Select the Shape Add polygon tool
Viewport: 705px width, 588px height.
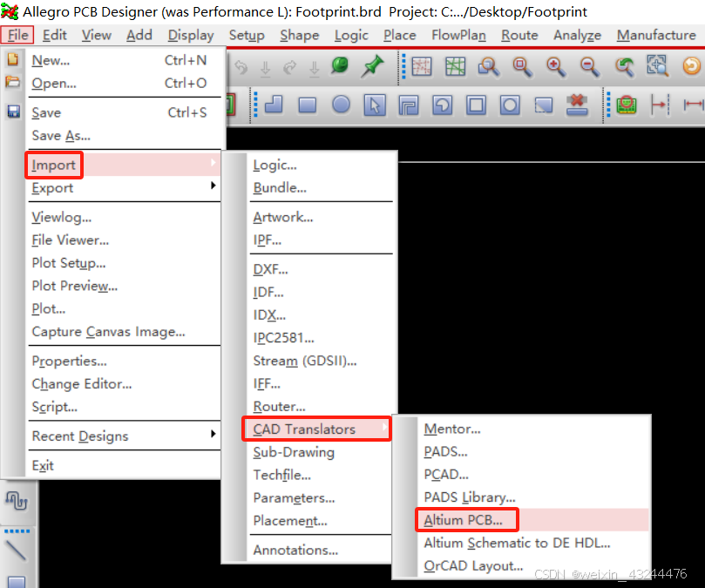[x=274, y=105]
